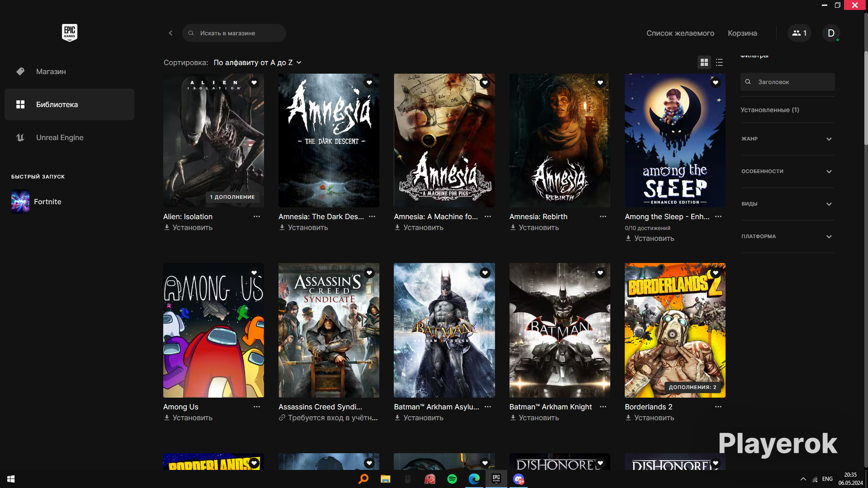This screenshot has width=868, height=488.
Task: Open 1 ДОПОЛНЕНИЕ badge on Alien: Isolation
Action: pos(232,197)
